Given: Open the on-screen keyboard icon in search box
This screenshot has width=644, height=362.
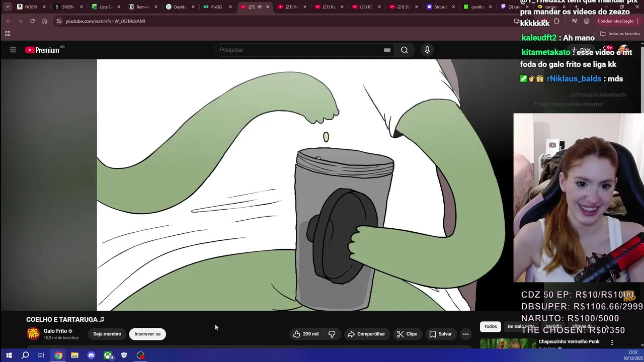Looking at the screenshot, I should pyautogui.click(x=387, y=50).
